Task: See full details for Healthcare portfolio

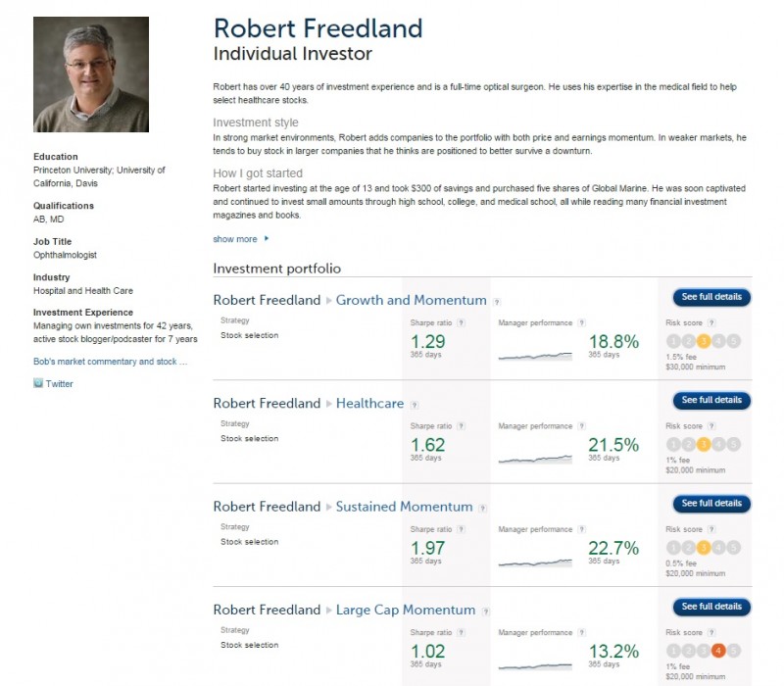Action: 711,400
